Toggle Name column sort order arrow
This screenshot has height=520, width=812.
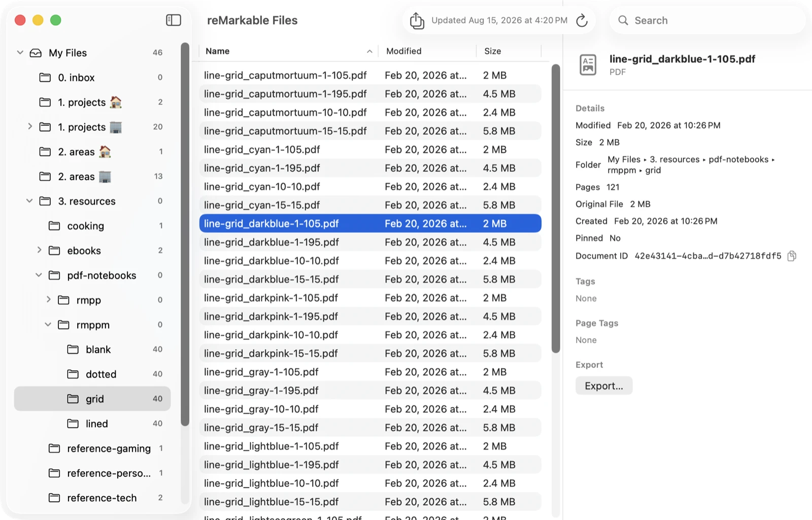tap(369, 51)
